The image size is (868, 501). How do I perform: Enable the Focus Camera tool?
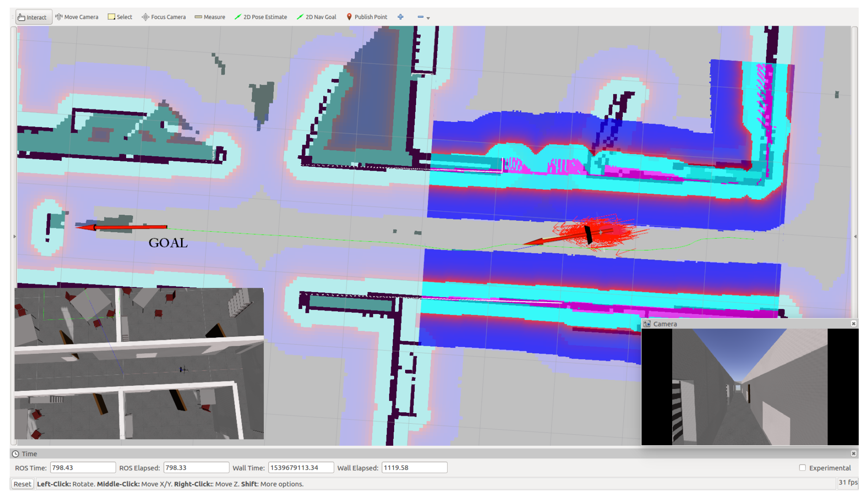point(164,17)
